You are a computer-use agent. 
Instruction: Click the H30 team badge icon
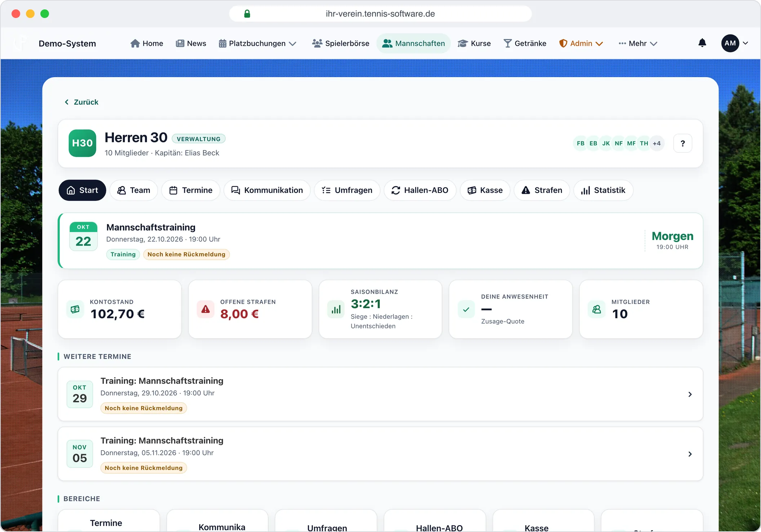click(x=83, y=143)
